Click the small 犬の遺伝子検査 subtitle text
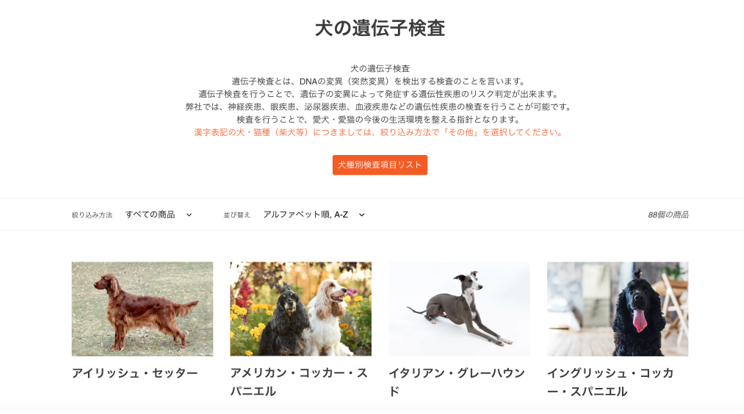 [380, 69]
